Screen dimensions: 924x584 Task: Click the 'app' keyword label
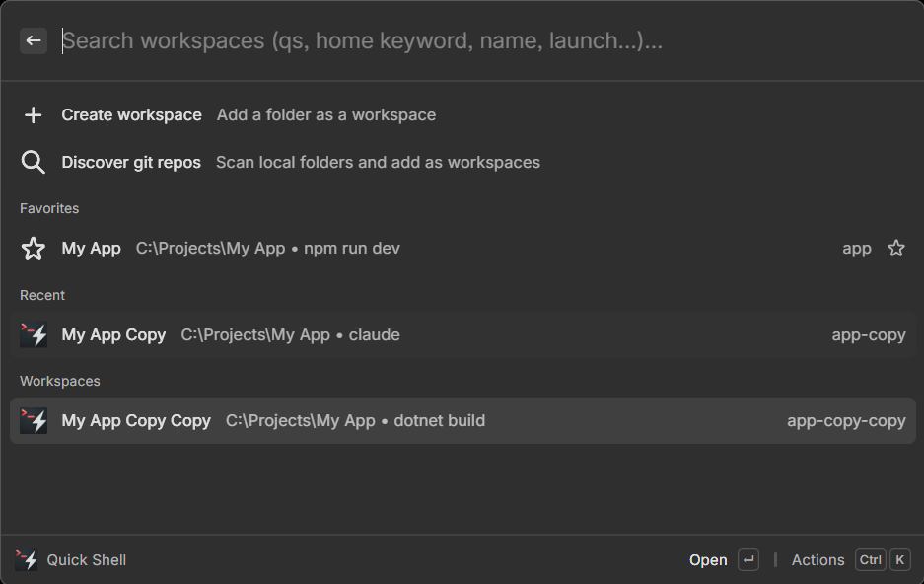[x=857, y=248]
